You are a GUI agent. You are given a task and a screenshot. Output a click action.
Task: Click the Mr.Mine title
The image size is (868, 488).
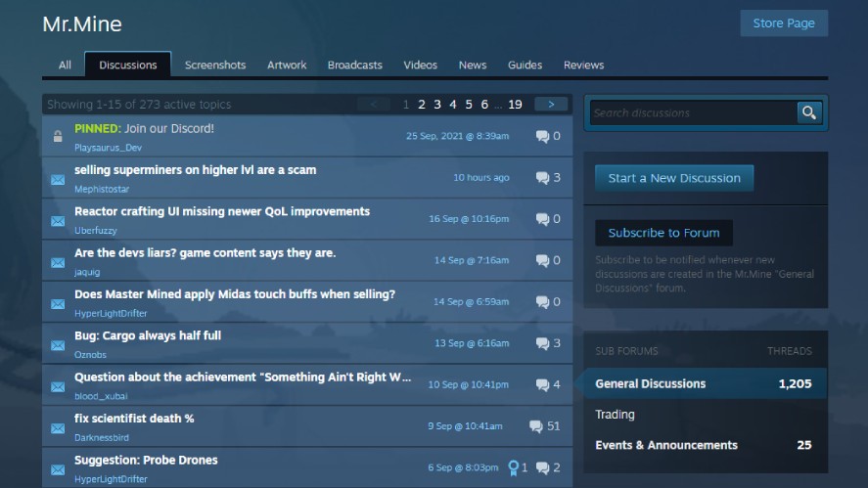click(82, 23)
